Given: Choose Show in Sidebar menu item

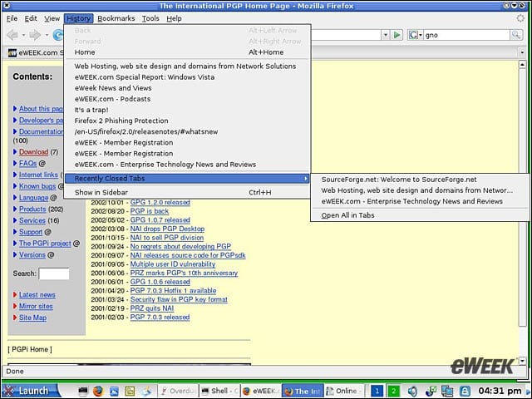Looking at the screenshot, I should point(187,192).
